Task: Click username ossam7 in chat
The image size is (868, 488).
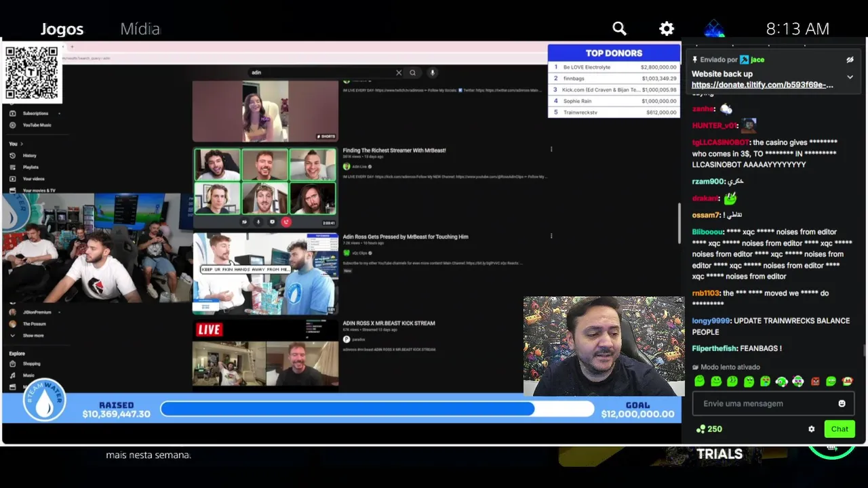Action: (706, 216)
